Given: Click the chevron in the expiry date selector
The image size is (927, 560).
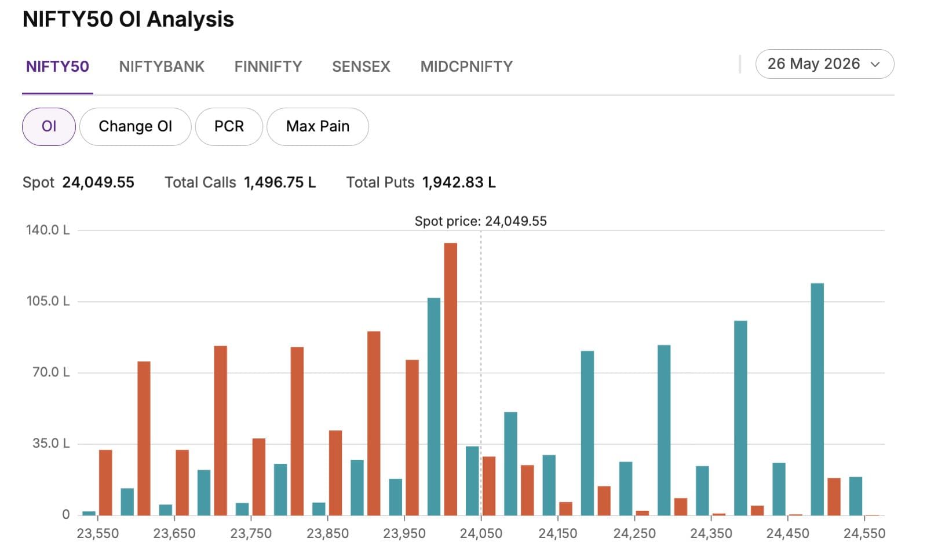Looking at the screenshot, I should click(875, 64).
